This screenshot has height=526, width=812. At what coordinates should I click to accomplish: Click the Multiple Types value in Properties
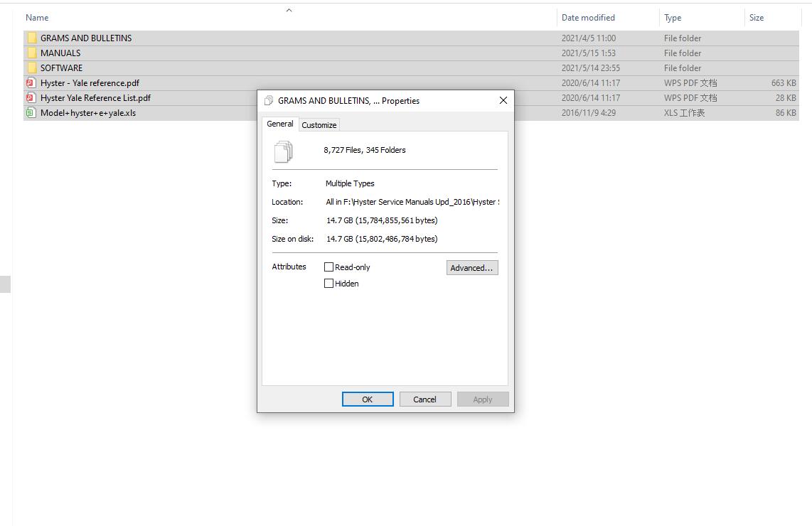click(x=350, y=183)
